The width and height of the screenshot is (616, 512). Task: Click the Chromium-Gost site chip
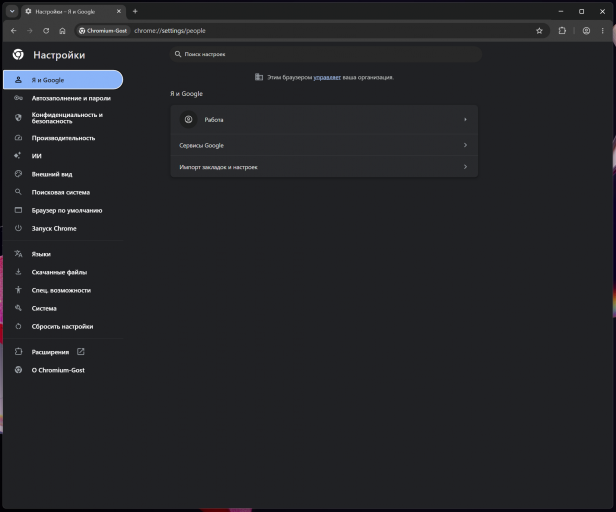pos(103,31)
